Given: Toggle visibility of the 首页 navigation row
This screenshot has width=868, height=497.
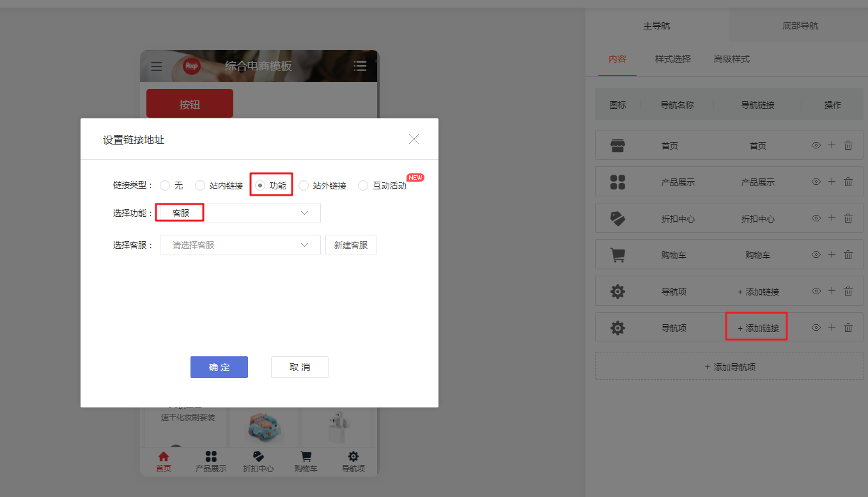Looking at the screenshot, I should pyautogui.click(x=816, y=145).
